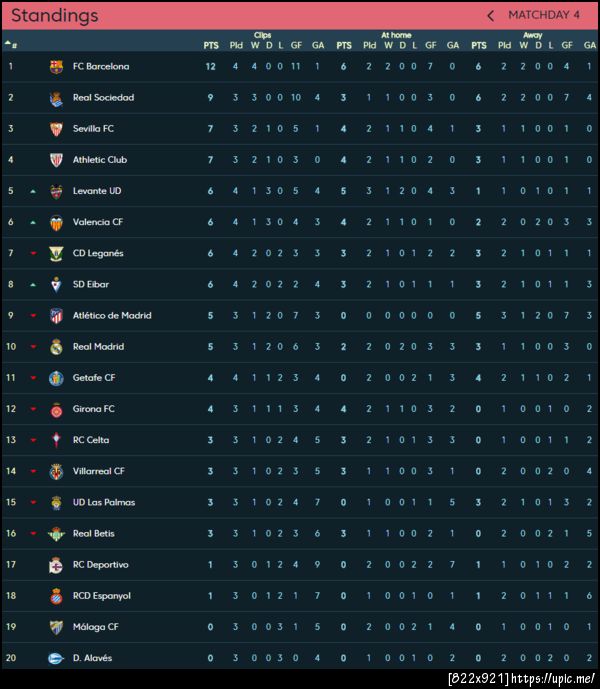Click the Standings title
This screenshot has width=600, height=689.
[55, 16]
